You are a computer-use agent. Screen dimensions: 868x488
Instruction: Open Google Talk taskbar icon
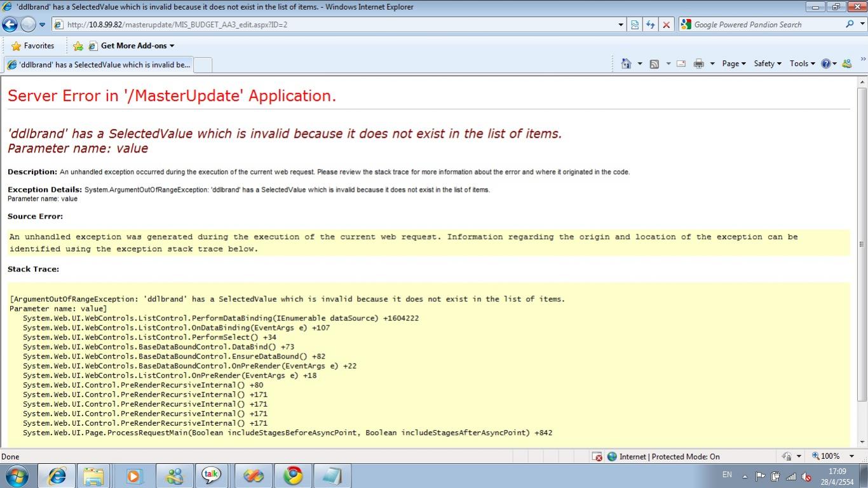211,476
